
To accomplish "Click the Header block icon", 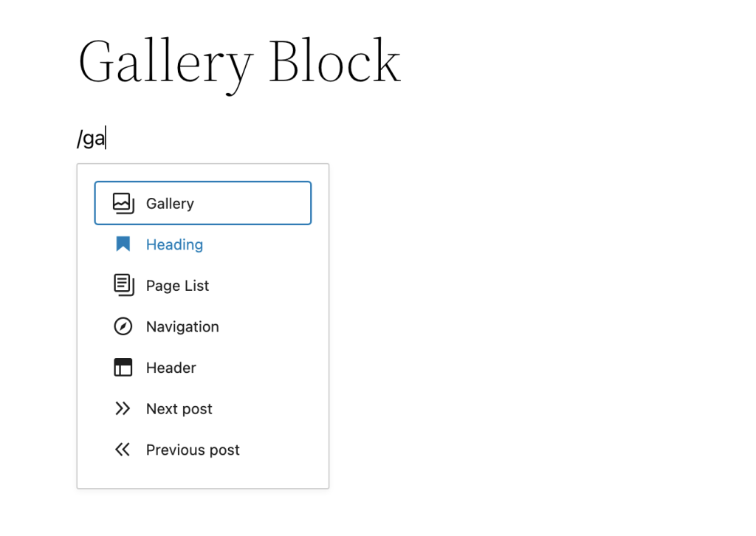I will click(123, 368).
